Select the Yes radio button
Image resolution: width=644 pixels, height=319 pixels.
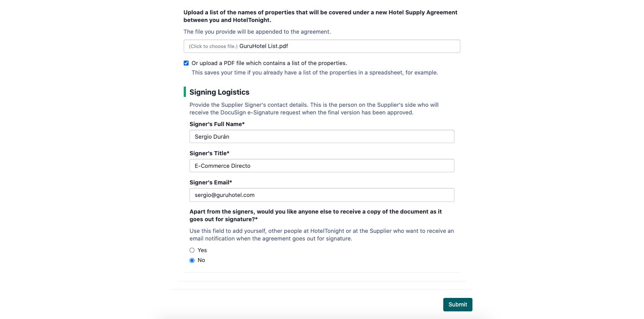pyautogui.click(x=192, y=250)
